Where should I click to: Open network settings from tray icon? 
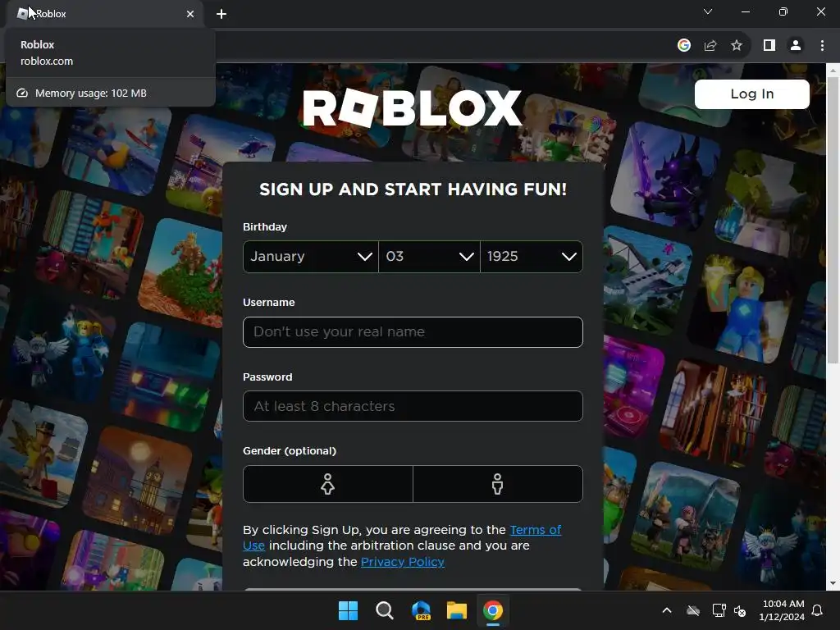pos(719,610)
